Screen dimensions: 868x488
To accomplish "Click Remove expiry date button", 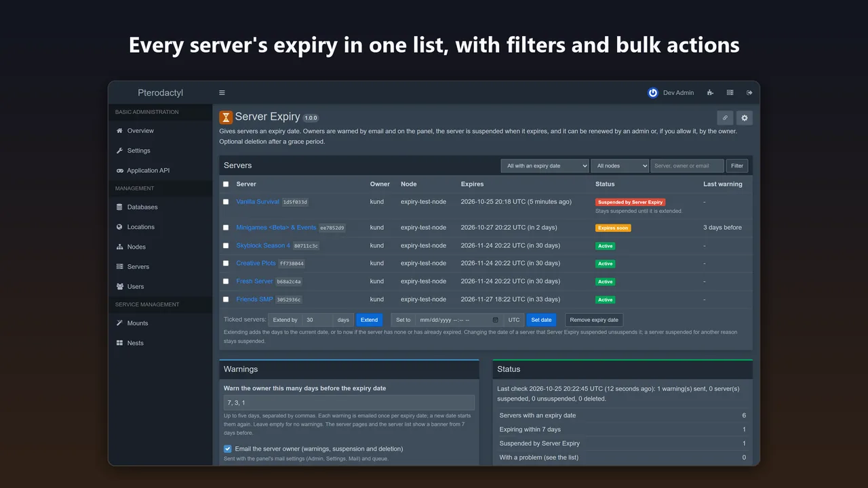I will pos(594,320).
